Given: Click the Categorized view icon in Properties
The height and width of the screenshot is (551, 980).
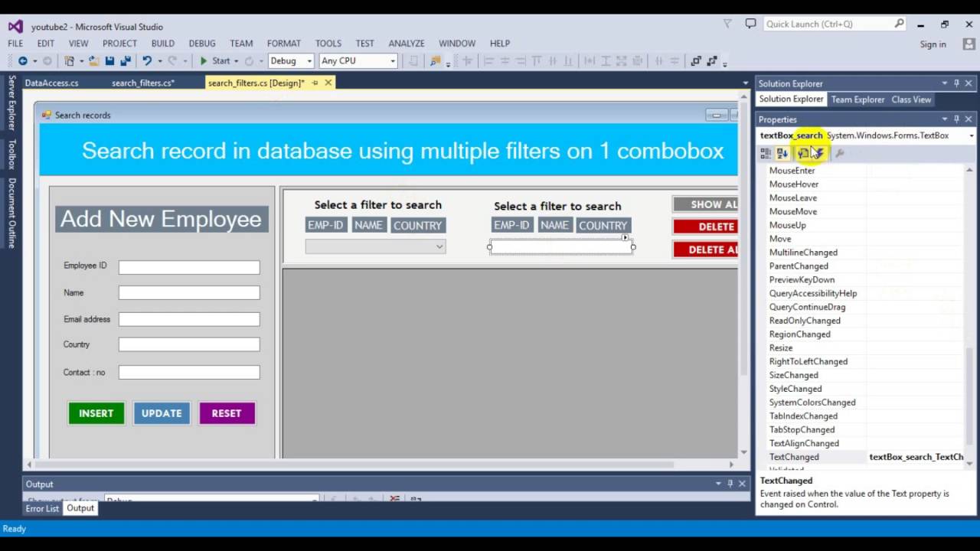Looking at the screenshot, I should 766,154.
